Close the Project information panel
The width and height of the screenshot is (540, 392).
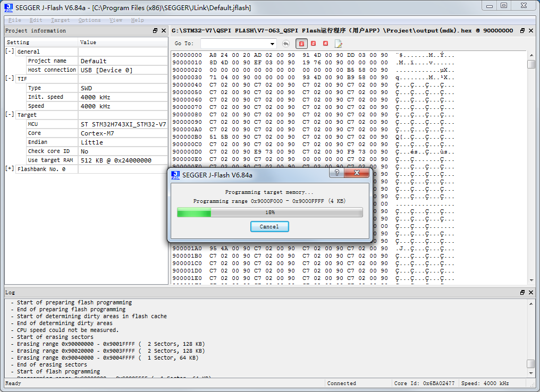pos(164,31)
